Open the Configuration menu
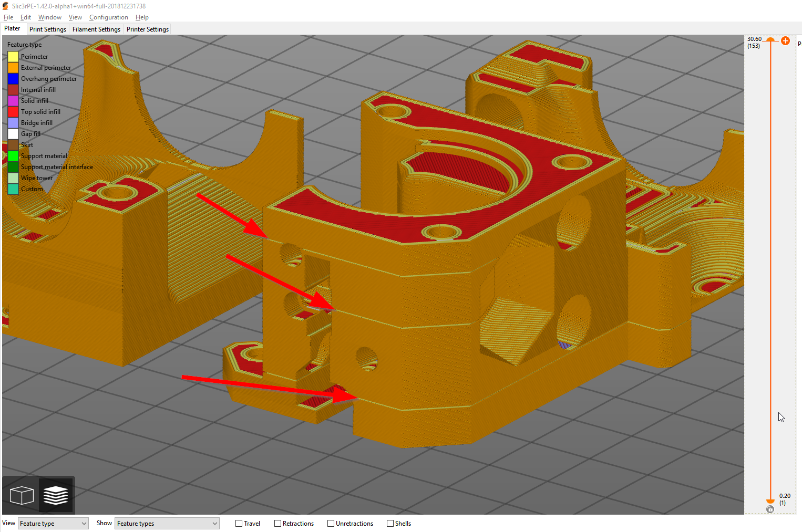Screen dimensions: 802x532 tap(108, 17)
